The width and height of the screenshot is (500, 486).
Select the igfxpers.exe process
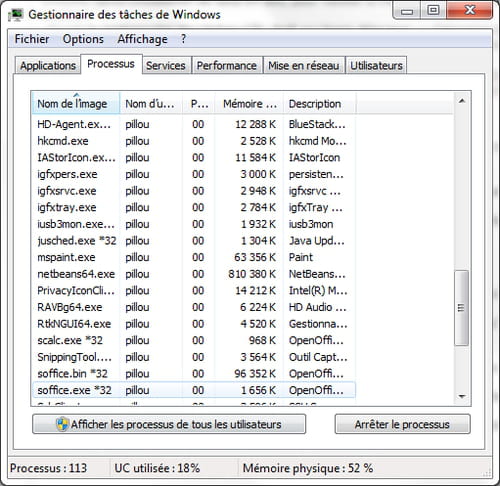pos(193,174)
